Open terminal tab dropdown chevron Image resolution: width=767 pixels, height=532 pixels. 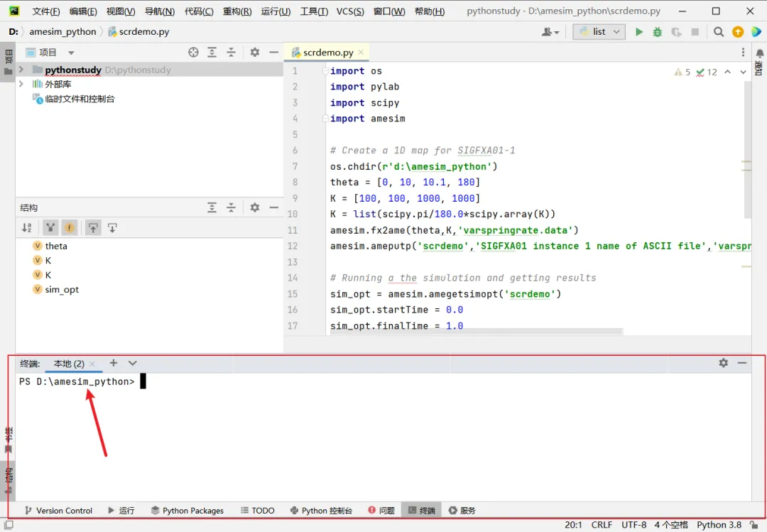[132, 363]
